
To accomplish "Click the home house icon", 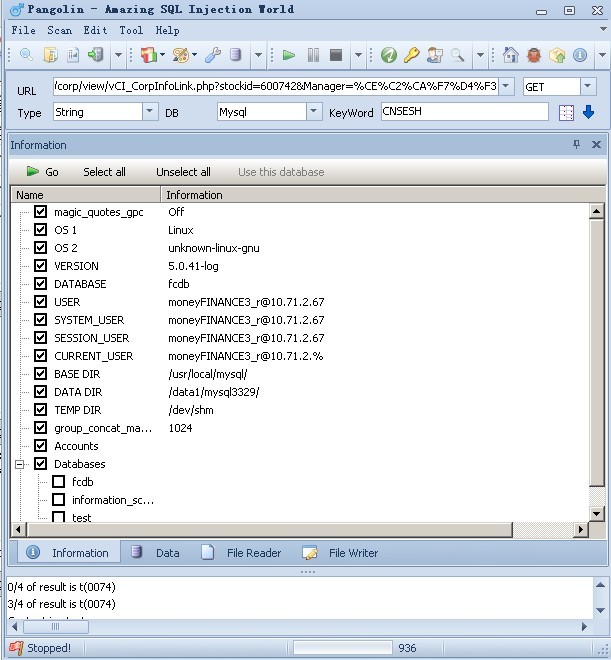I will point(510,55).
